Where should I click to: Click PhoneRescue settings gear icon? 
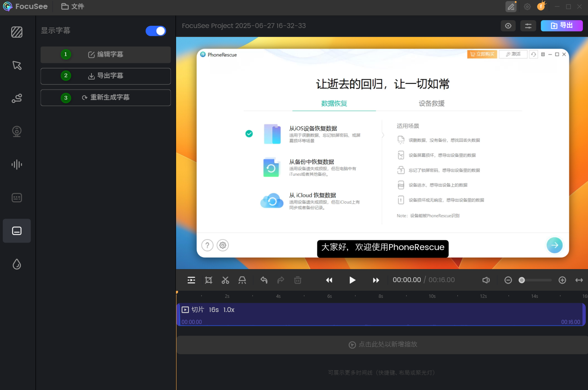pyautogui.click(x=223, y=245)
